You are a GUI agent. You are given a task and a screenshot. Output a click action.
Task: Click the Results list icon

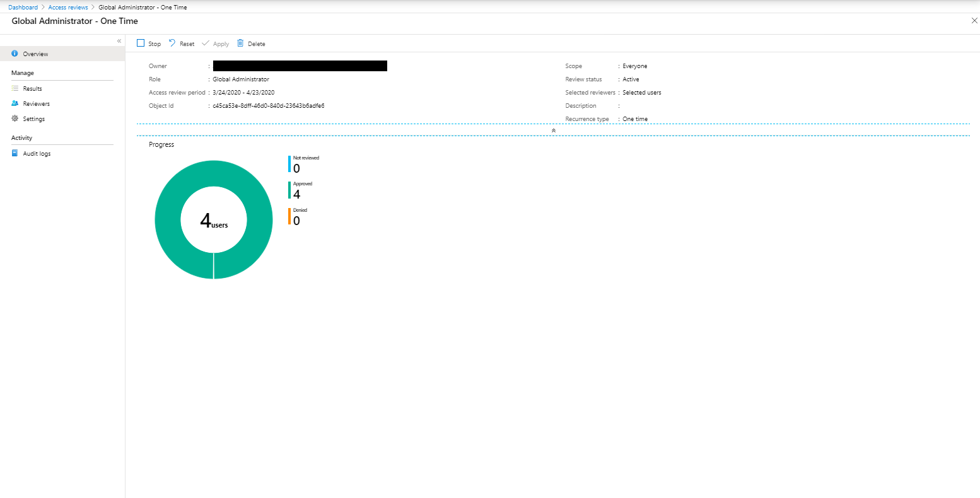coord(15,88)
